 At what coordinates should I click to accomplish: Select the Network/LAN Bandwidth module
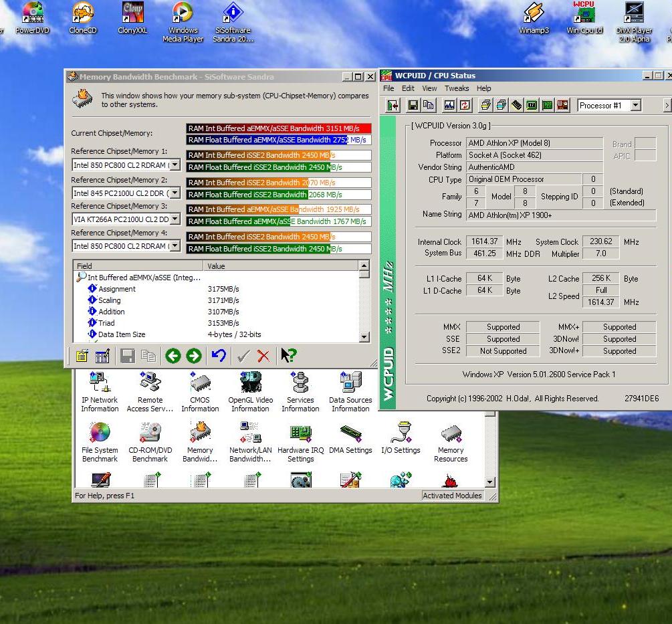pyautogui.click(x=250, y=442)
